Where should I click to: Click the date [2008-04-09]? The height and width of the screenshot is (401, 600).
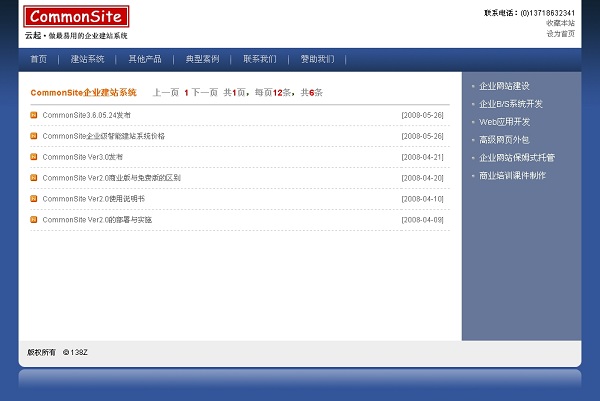422,220
